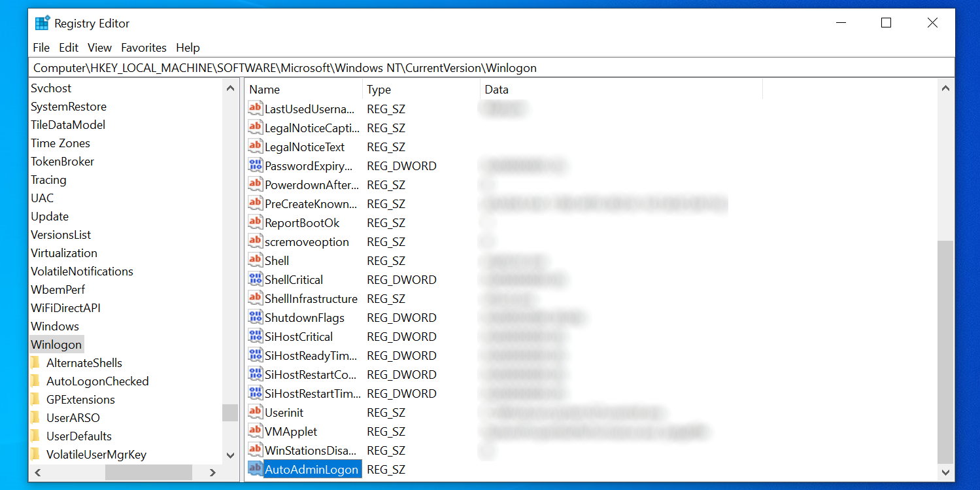Select the SiHostRestartTim... value name

(x=313, y=394)
